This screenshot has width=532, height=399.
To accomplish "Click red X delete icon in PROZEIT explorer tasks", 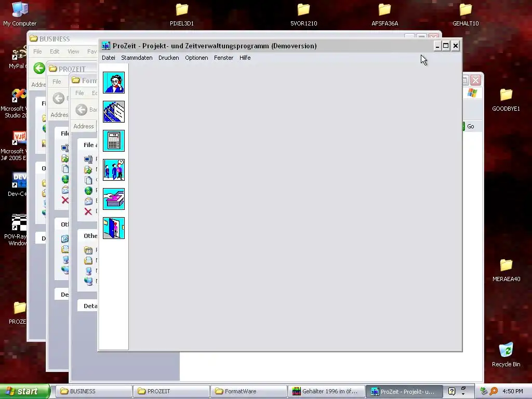I will [x=65, y=200].
